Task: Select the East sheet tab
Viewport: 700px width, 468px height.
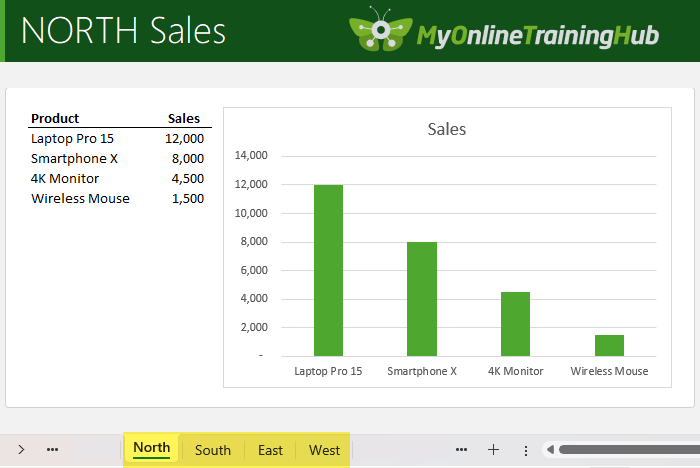Action: (x=270, y=450)
